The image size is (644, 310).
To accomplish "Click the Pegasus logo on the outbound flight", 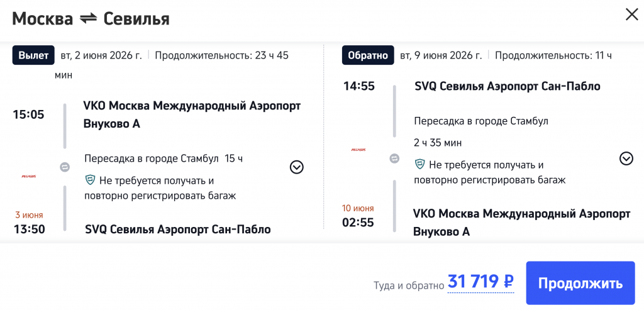I will [x=29, y=177].
